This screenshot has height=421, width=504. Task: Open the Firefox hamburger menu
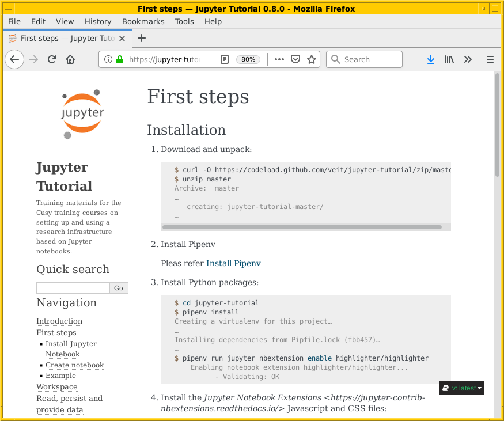click(x=490, y=59)
